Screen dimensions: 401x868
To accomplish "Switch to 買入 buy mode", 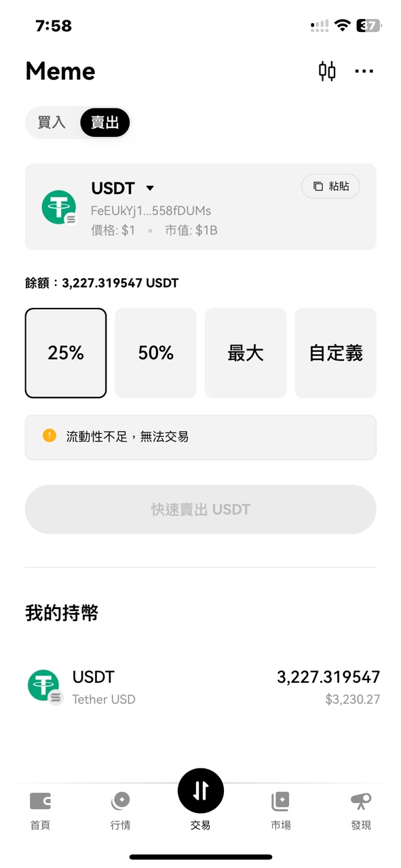I will coord(52,123).
